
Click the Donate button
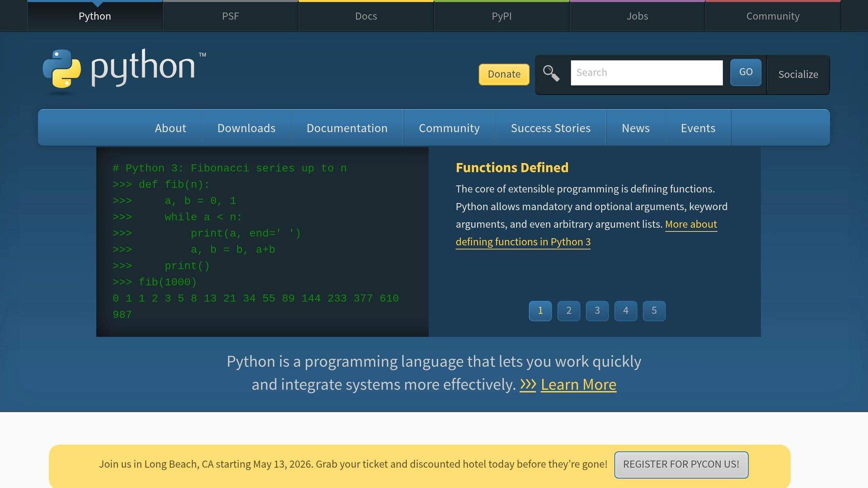(504, 74)
